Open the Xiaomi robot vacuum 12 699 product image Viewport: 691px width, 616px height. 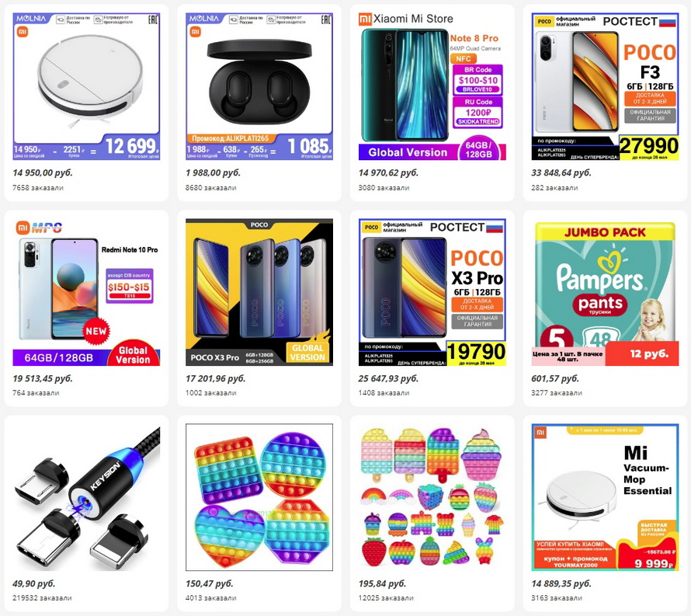coord(86,86)
